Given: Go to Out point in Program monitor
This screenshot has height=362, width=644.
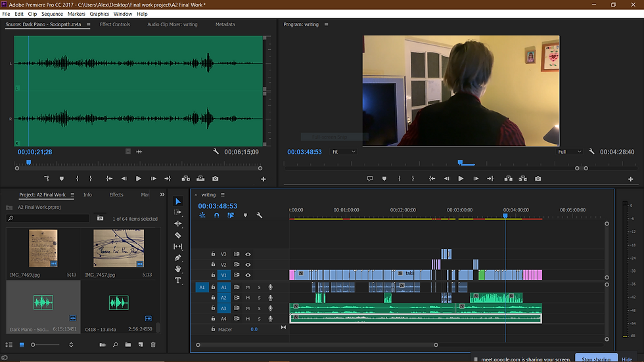Looking at the screenshot, I should point(490,179).
